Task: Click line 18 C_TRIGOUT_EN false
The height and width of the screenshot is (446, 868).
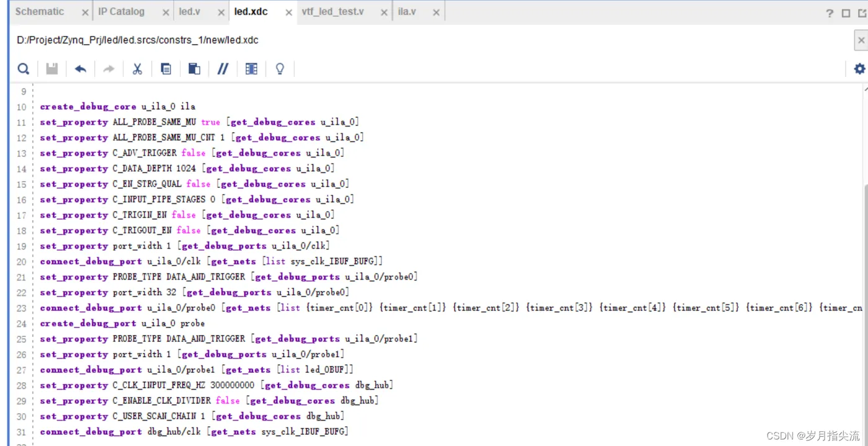Action: (190, 231)
